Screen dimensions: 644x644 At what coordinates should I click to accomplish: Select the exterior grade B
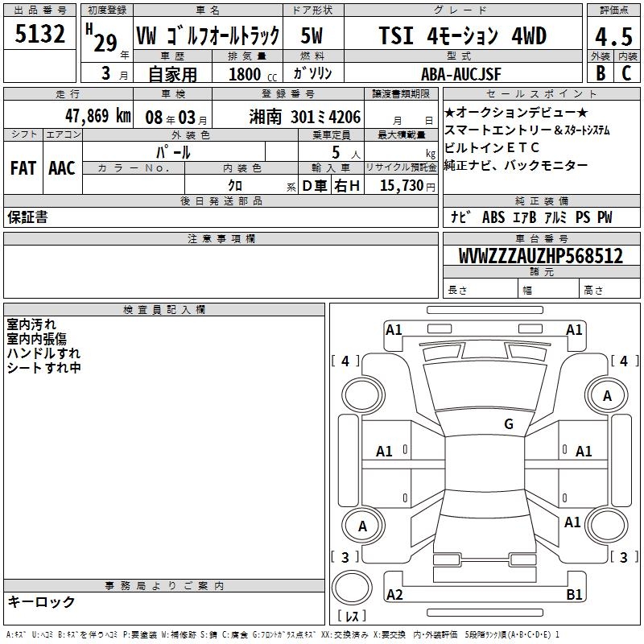(601, 73)
